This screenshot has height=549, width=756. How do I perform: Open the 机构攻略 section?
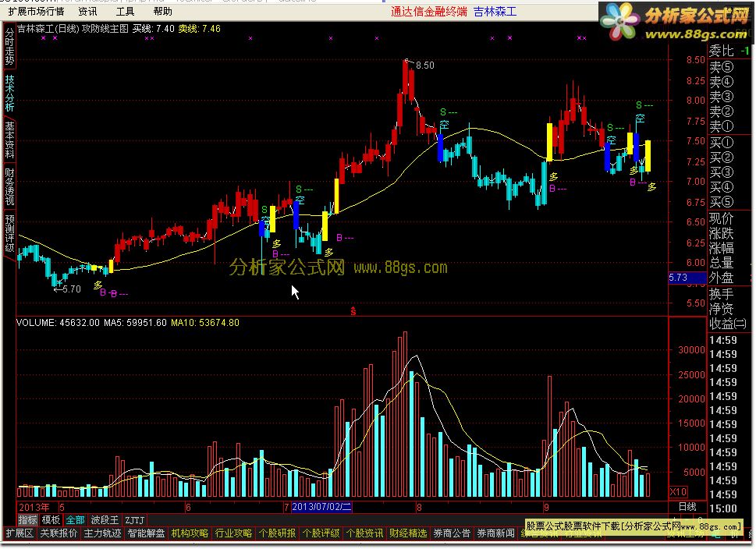coord(190,533)
